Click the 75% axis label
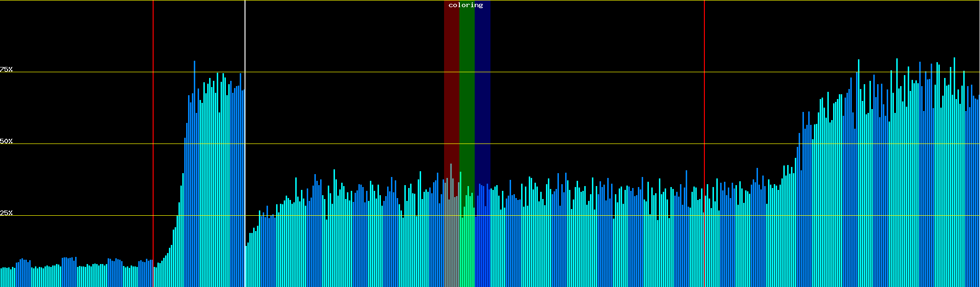The image size is (980, 287). coord(6,69)
